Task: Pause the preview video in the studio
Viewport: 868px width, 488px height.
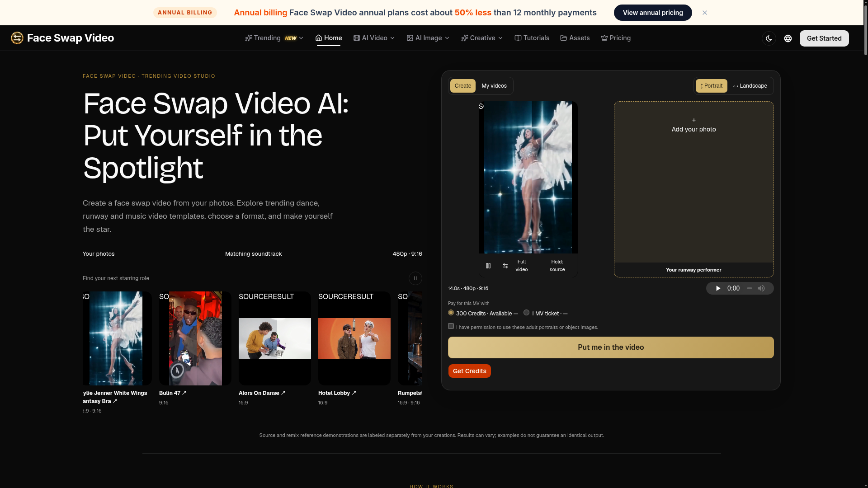Action: click(488, 266)
